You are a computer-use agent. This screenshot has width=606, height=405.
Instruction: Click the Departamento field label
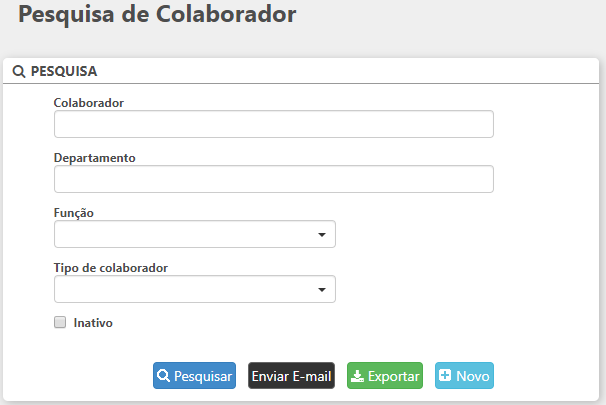(94, 157)
